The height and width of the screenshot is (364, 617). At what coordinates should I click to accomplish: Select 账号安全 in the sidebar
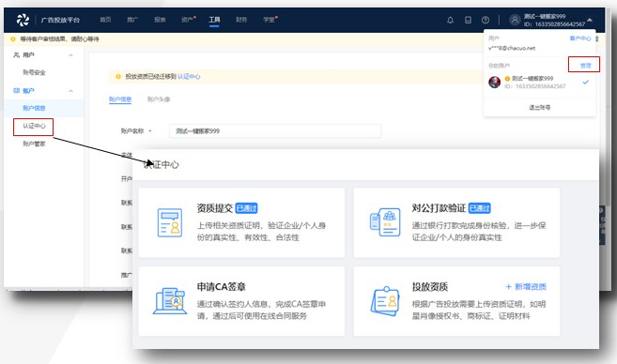click(34, 72)
